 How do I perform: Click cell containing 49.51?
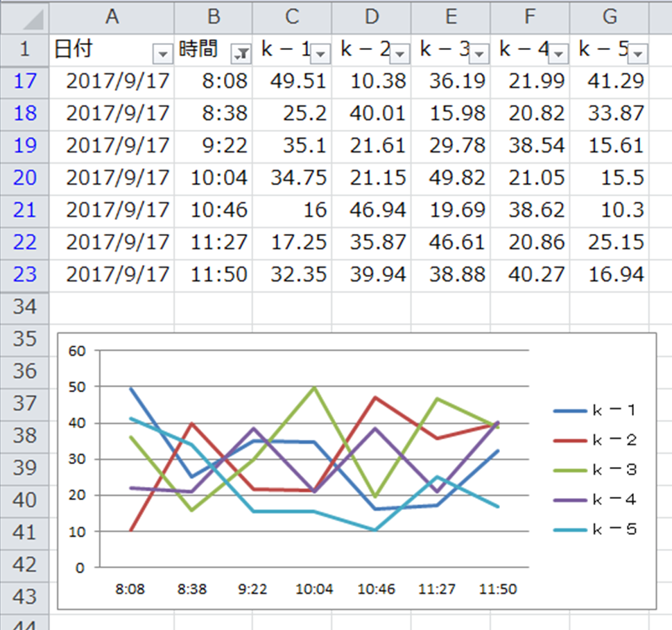pos(291,81)
